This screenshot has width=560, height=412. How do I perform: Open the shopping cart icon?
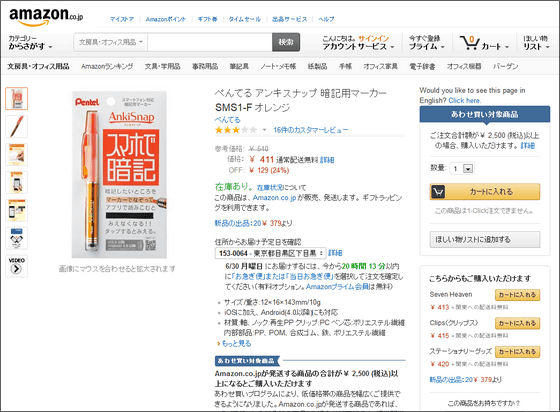pos(469,43)
